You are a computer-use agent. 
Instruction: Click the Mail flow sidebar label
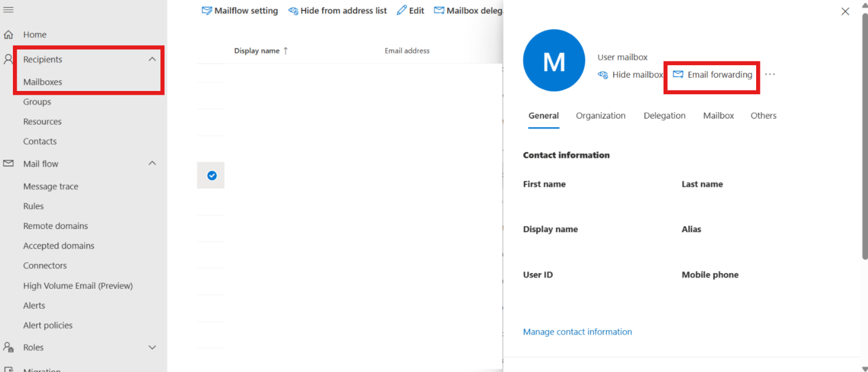click(x=41, y=164)
